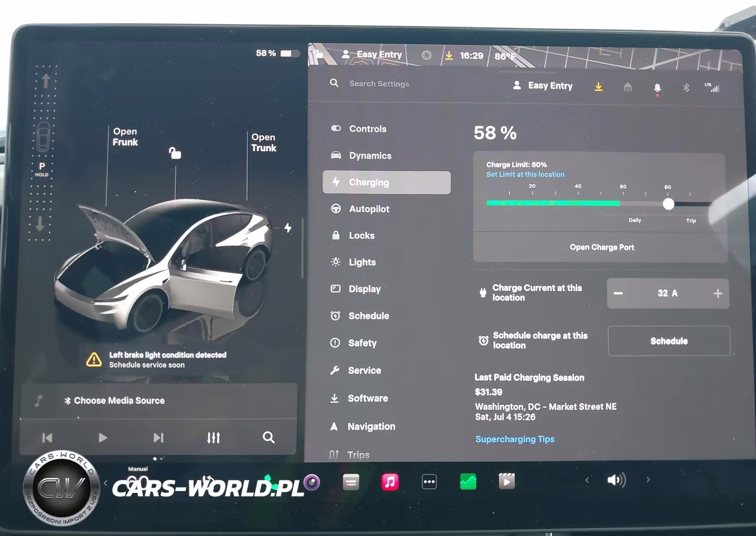Tap the Open Charge Port button
This screenshot has width=756, height=536.
(601, 247)
